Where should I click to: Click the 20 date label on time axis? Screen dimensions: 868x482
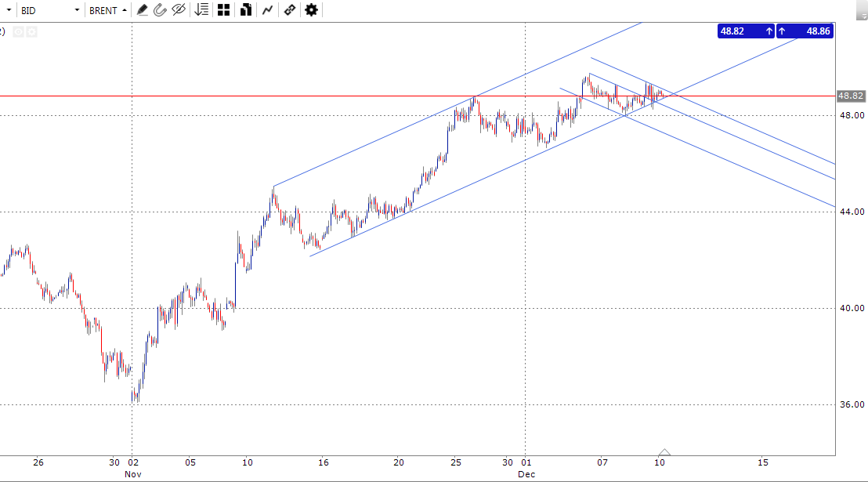coord(399,462)
